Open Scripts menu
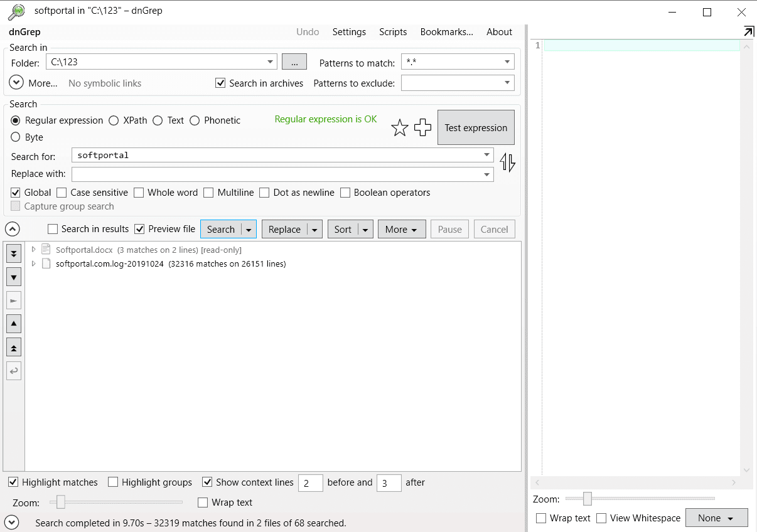Screen dimensions: 757x532 (x=393, y=32)
